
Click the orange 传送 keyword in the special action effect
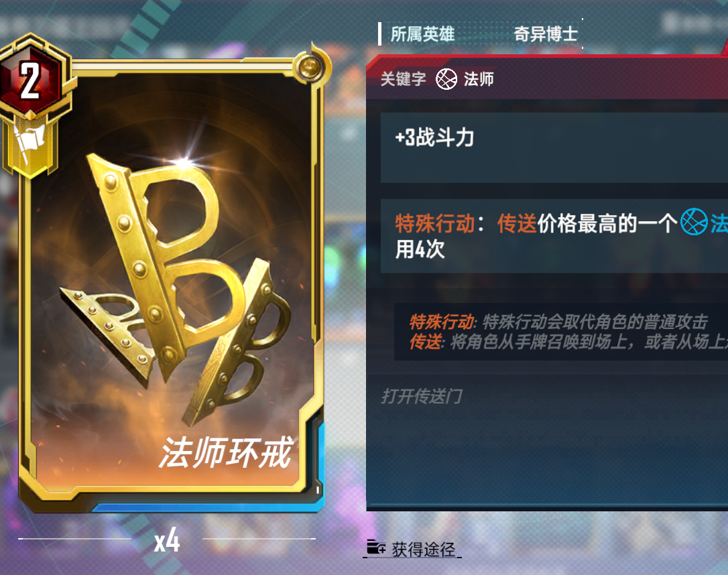click(517, 223)
